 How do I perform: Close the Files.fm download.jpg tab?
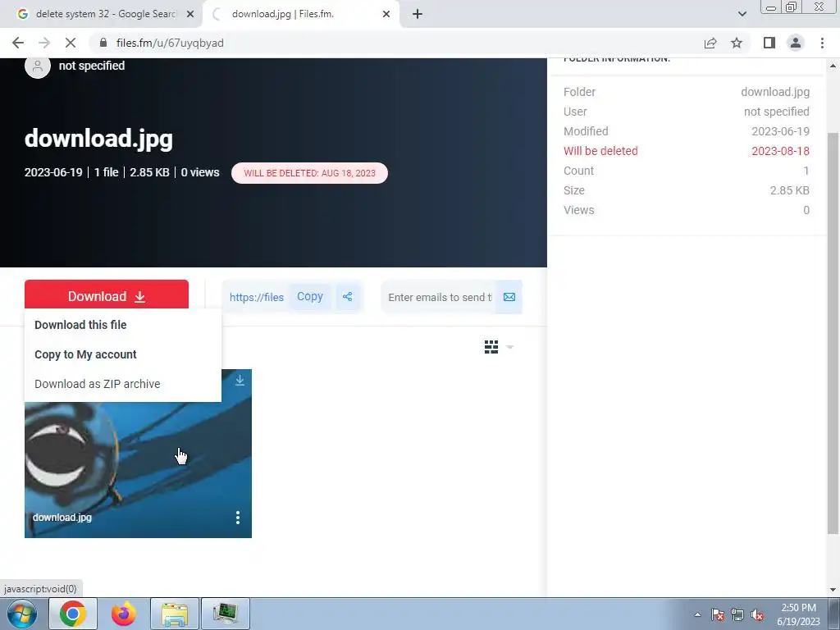(386, 14)
